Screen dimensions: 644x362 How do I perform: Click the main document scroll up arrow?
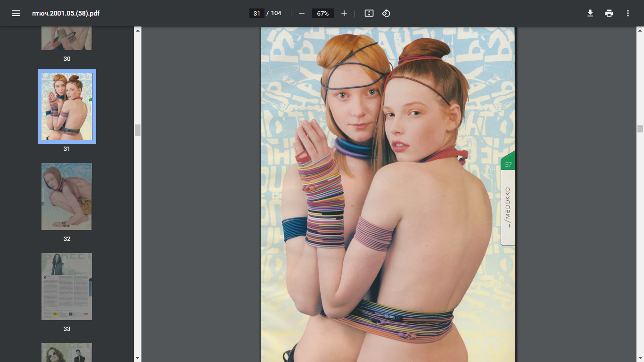tap(640, 30)
